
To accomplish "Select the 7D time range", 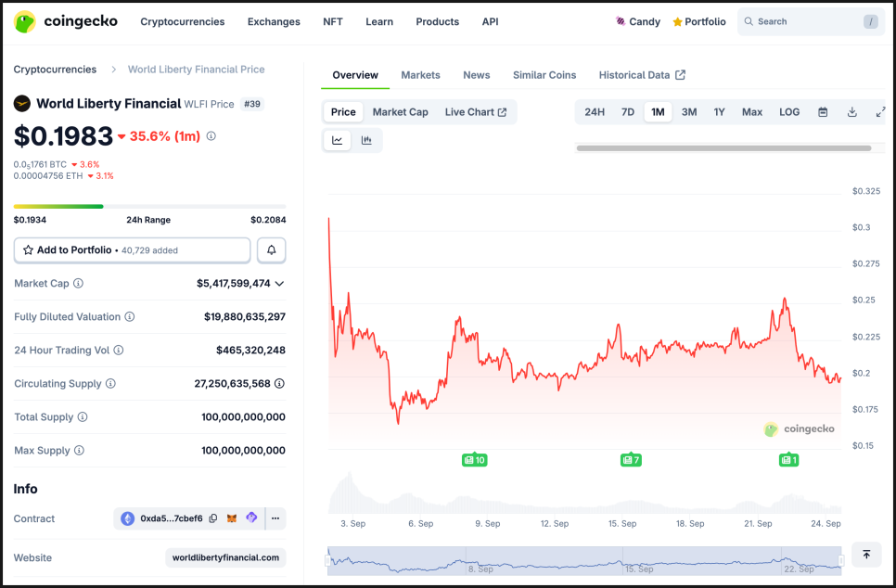I will (x=627, y=112).
